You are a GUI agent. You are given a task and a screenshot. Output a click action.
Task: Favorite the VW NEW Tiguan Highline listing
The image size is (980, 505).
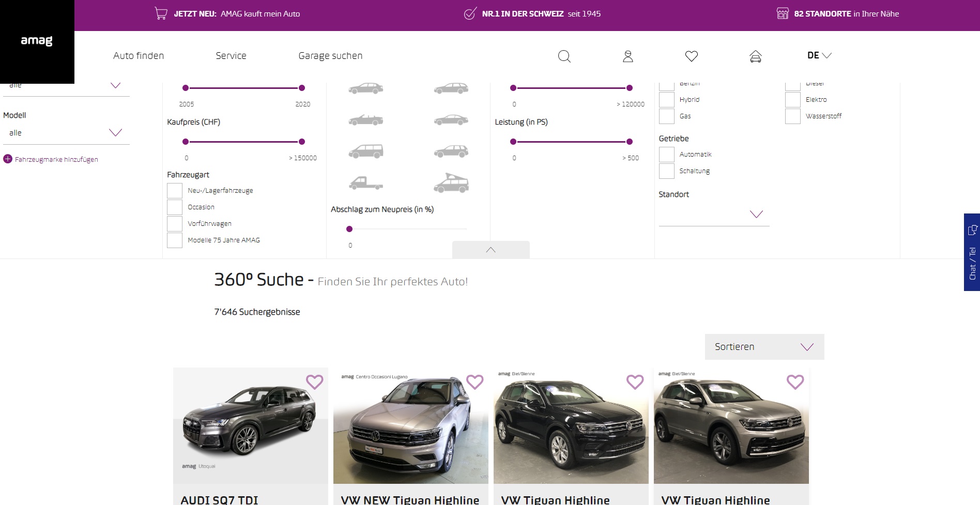[x=475, y=382]
